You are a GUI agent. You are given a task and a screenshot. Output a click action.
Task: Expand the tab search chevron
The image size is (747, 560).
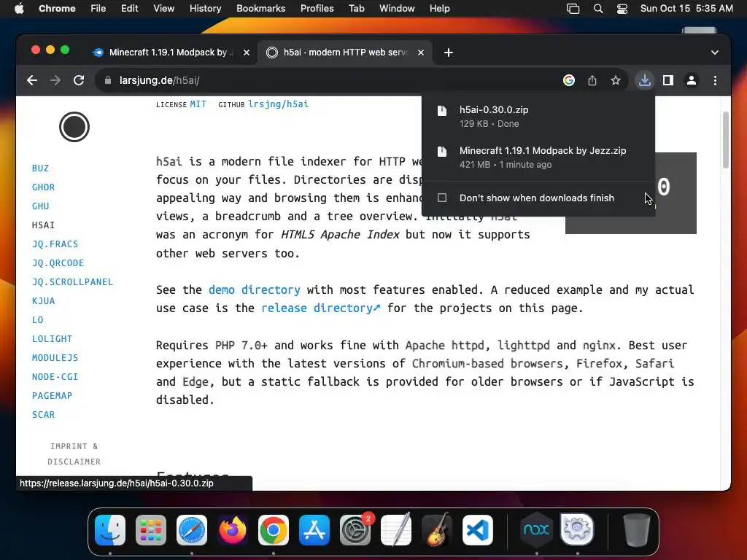click(x=715, y=52)
